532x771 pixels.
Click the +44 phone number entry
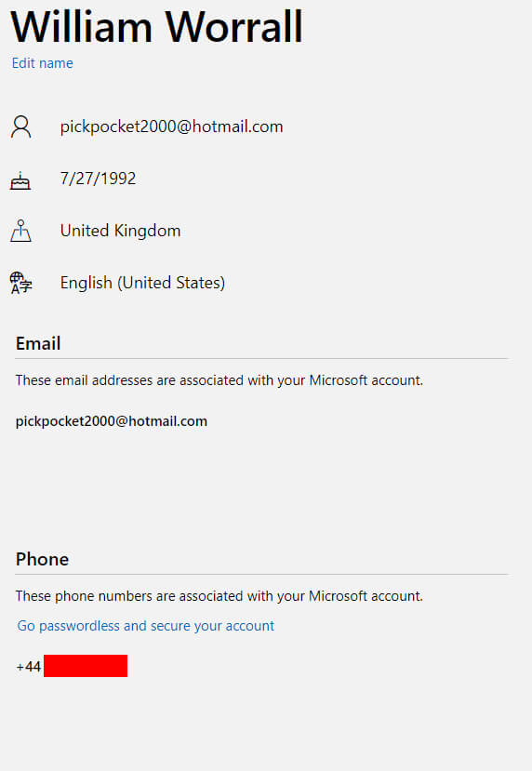click(72, 666)
